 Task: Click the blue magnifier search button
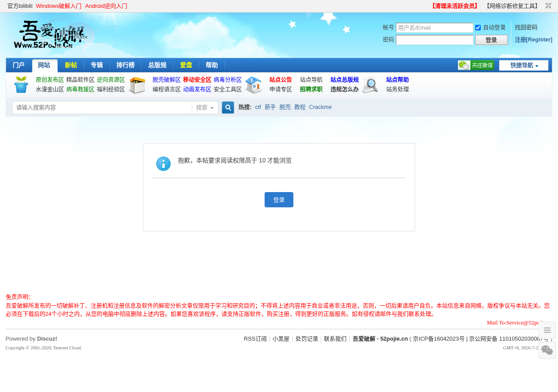228,108
